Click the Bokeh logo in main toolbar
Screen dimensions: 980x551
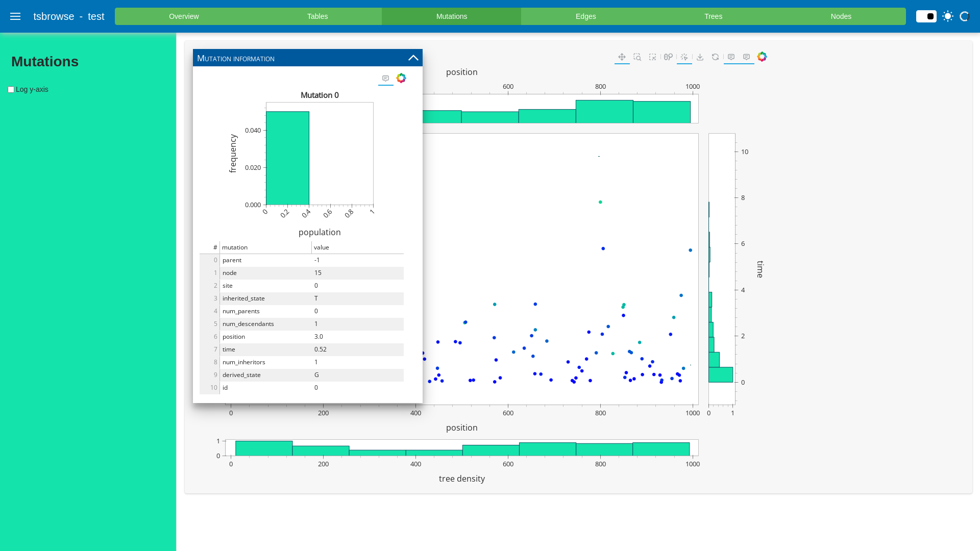coord(762,57)
